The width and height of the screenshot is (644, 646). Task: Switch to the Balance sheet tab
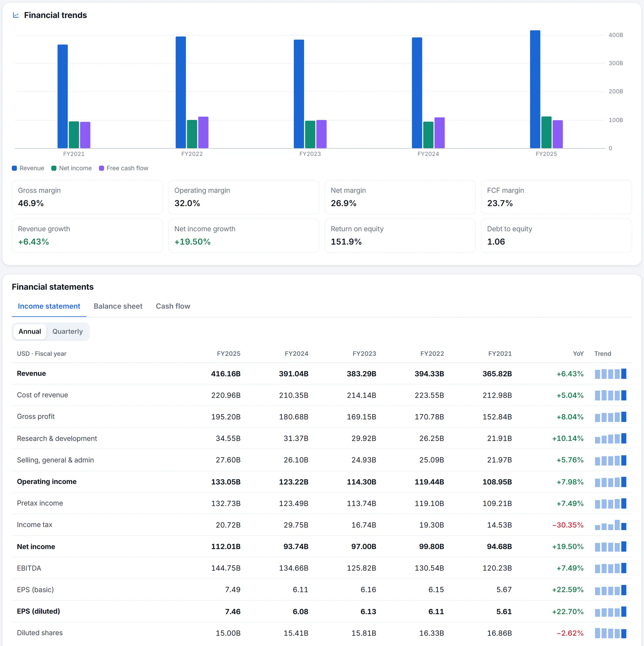click(118, 306)
